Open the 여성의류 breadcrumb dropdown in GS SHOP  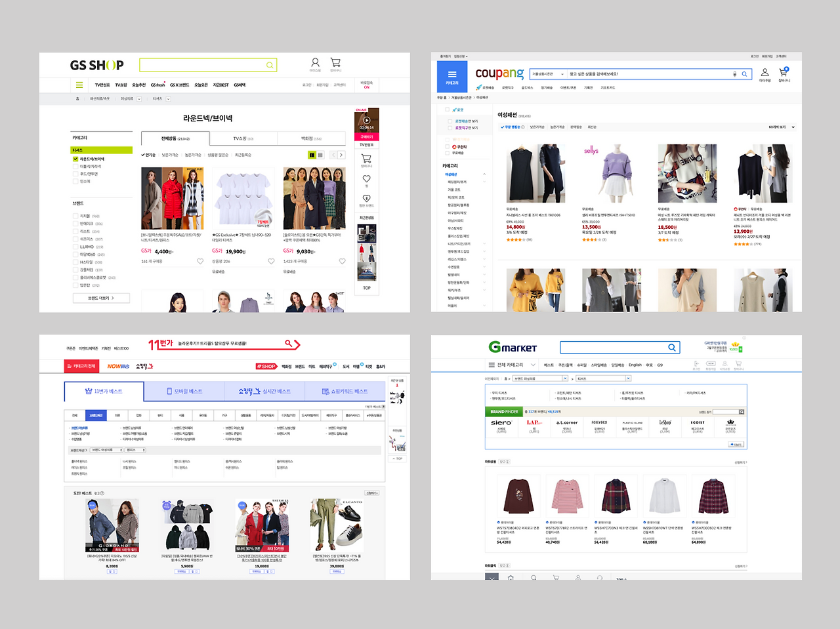tap(138, 99)
